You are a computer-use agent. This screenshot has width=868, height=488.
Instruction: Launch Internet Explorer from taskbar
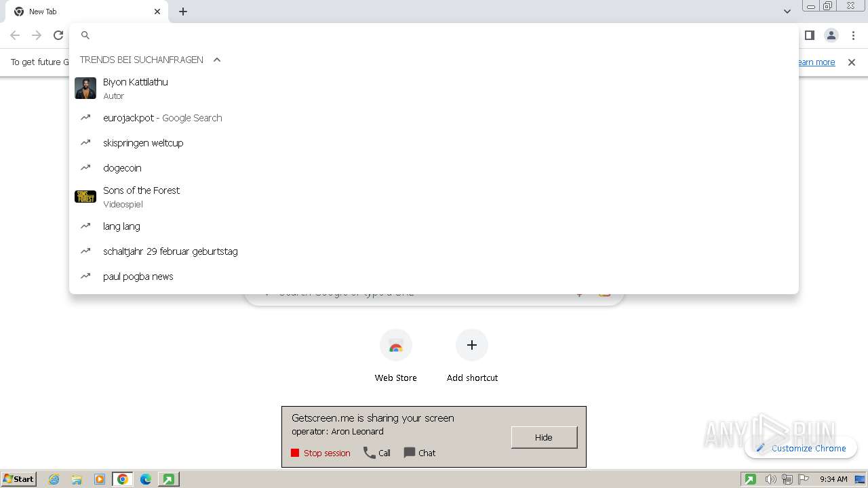(x=54, y=479)
